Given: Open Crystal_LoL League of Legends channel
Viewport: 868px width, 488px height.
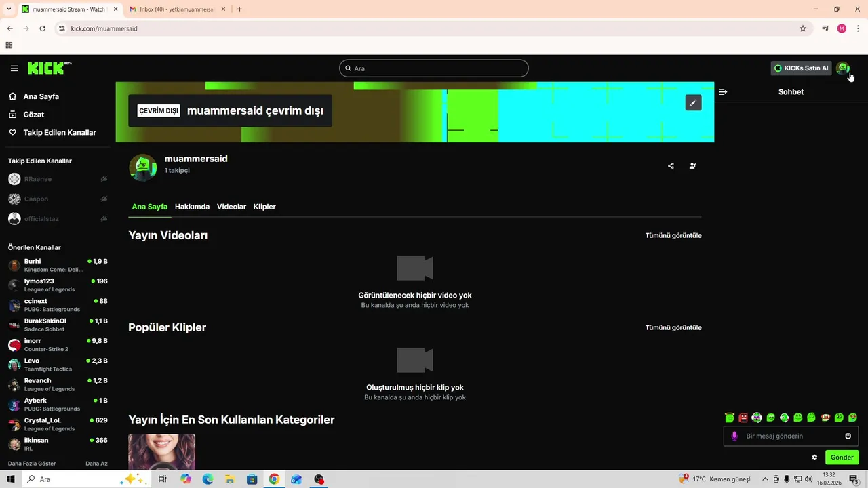Looking at the screenshot, I should point(58,424).
